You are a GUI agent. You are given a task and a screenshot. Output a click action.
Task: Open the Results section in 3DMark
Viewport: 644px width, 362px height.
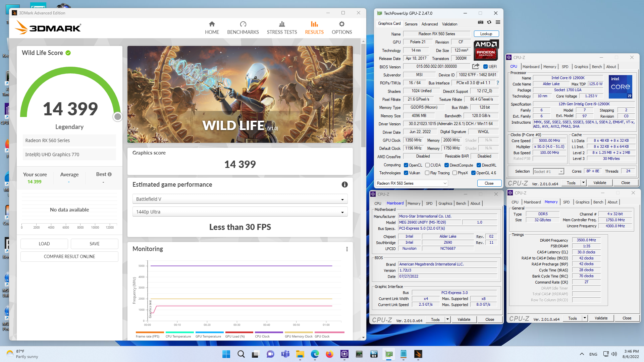314,28
